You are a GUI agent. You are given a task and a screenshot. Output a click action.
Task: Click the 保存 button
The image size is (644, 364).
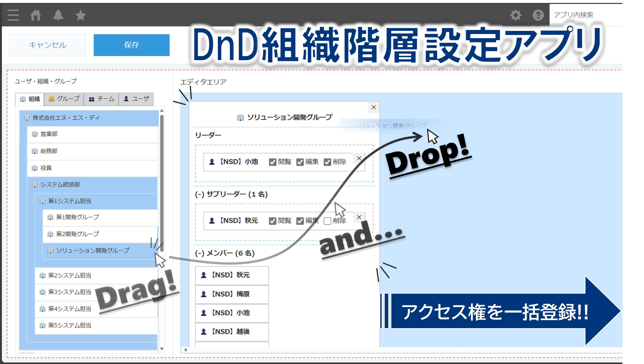[131, 45]
